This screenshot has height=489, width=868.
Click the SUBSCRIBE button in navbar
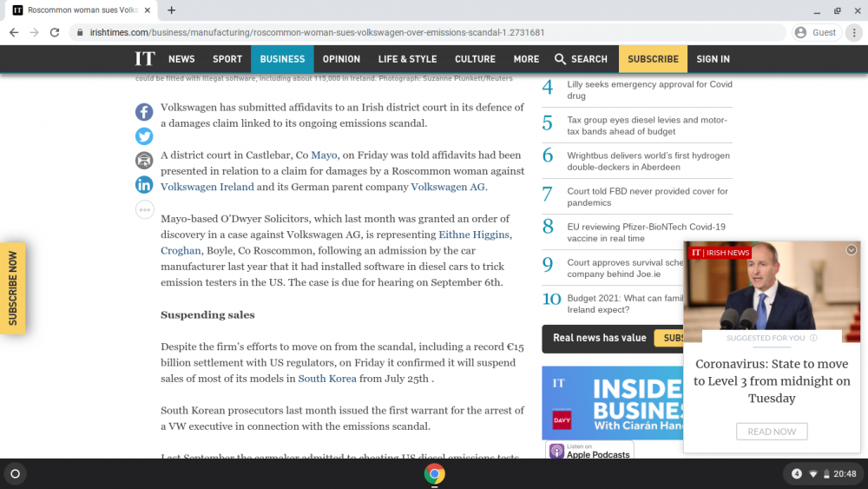click(654, 59)
